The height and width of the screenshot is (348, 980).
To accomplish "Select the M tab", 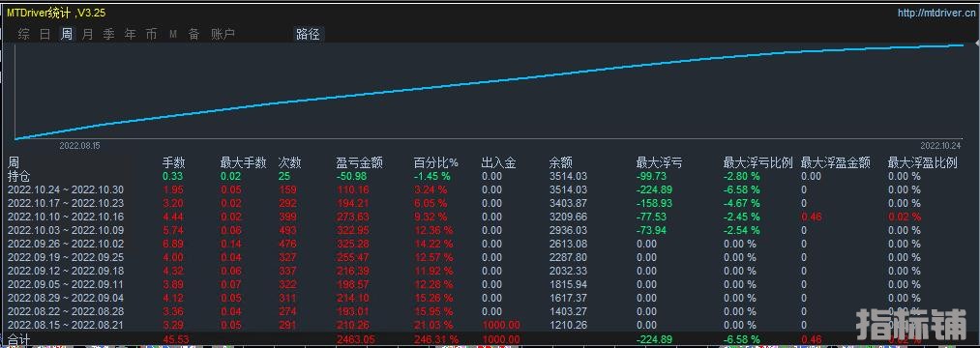I will (x=173, y=35).
